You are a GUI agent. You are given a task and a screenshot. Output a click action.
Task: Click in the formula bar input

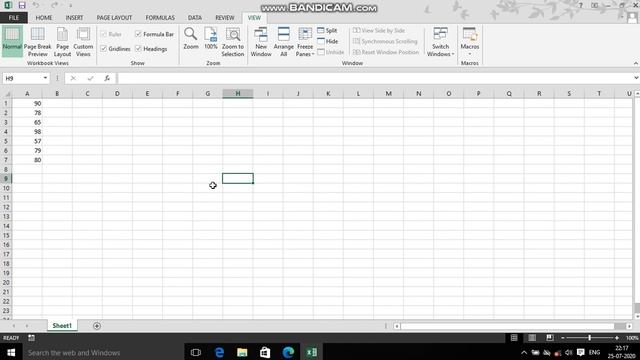pos(375,78)
